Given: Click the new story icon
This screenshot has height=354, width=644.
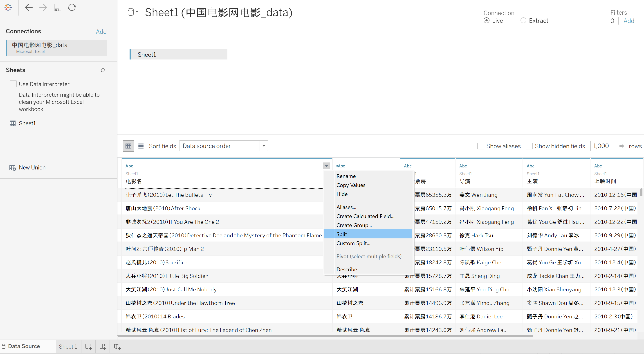Looking at the screenshot, I should pyautogui.click(x=117, y=347).
